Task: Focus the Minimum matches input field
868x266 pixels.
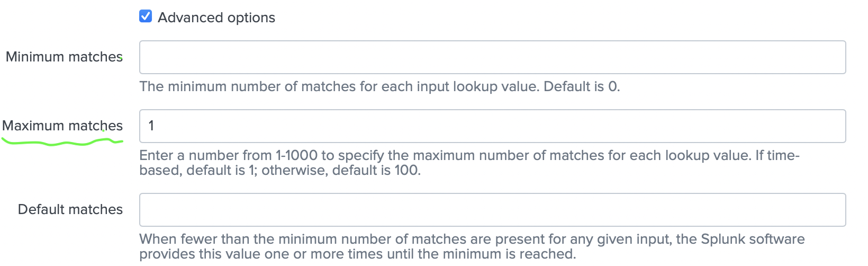Action: coord(492,57)
